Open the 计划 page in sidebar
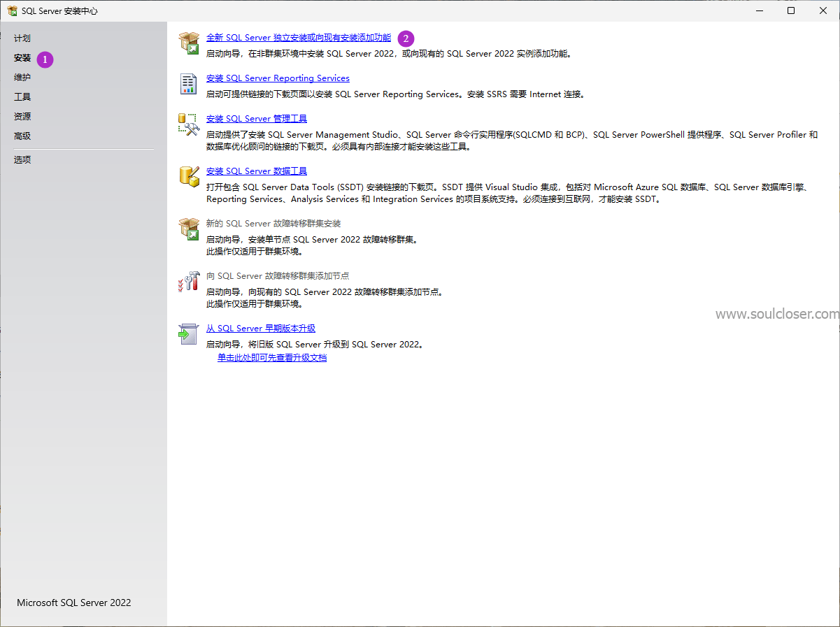Screen dimensions: 840x627 (x=22, y=38)
